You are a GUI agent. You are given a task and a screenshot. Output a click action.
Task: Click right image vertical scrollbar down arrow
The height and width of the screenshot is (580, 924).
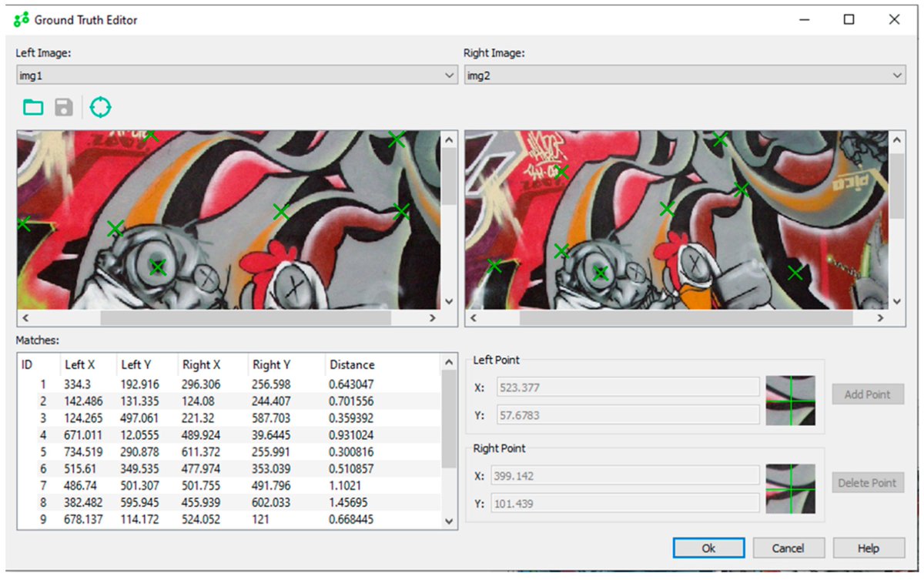coord(897,301)
